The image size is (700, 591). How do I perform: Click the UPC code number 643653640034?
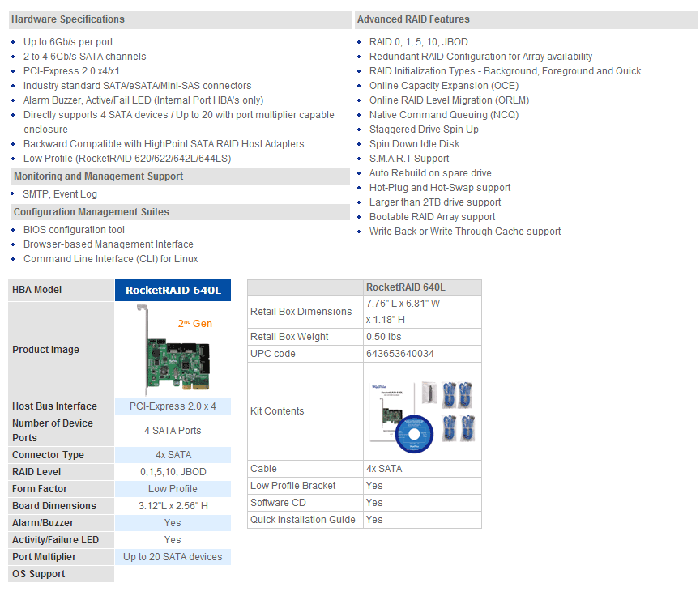400,354
